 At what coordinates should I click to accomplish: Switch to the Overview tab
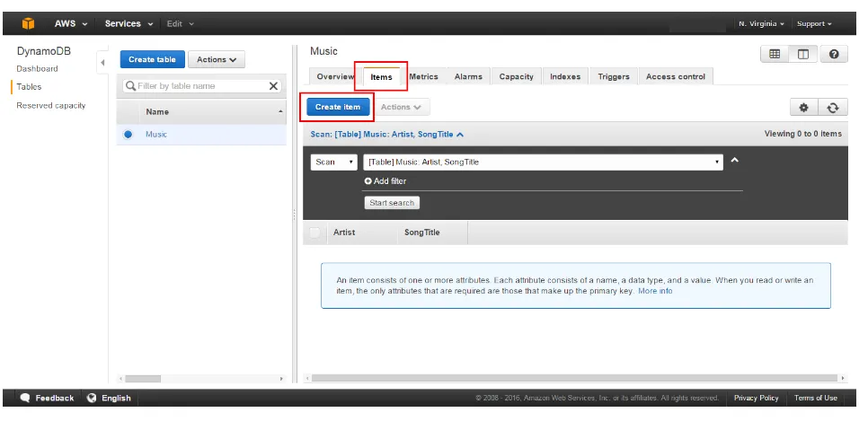pyautogui.click(x=335, y=77)
